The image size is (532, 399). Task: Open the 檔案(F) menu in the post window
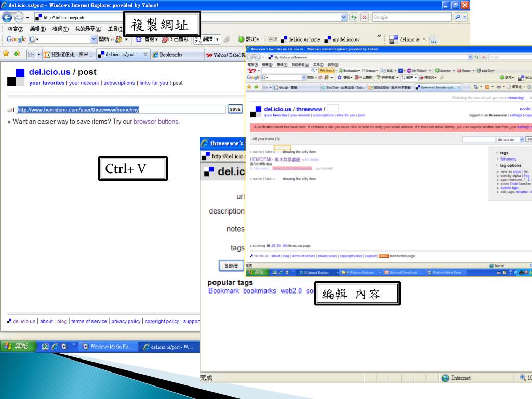coord(16,29)
